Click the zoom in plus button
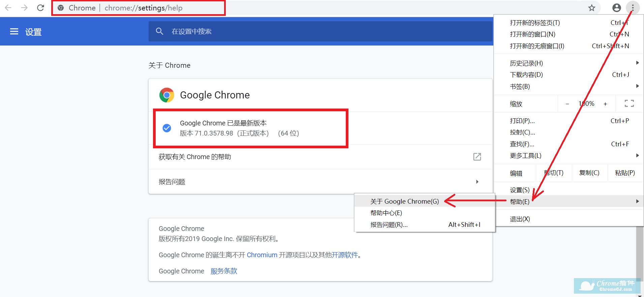The width and height of the screenshot is (644, 297). coord(605,104)
